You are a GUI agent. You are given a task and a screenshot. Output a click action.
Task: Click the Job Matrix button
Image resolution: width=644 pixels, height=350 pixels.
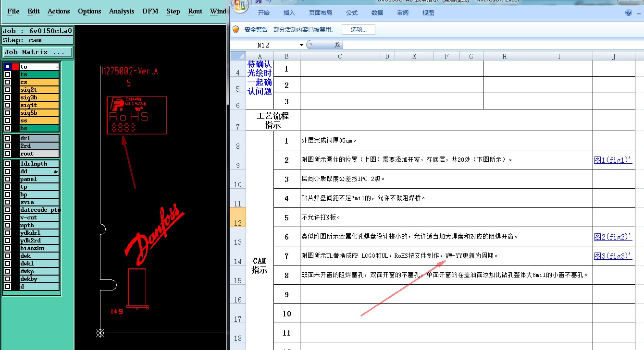(38, 52)
